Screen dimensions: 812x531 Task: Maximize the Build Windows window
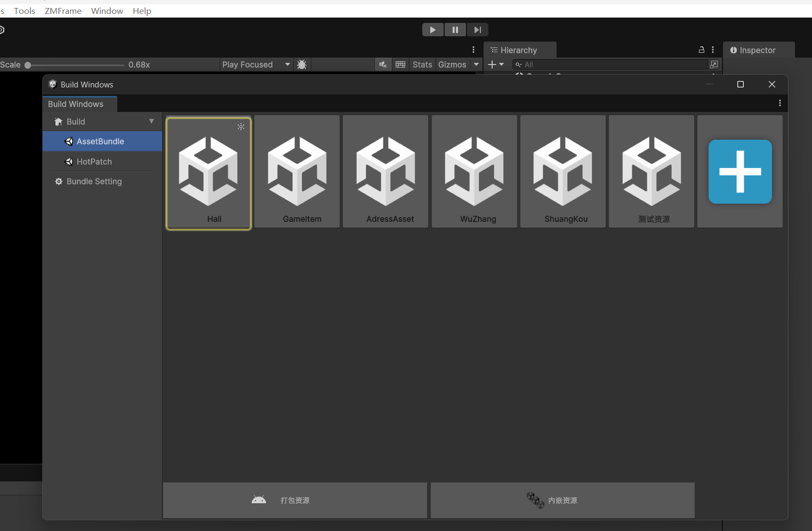coord(741,84)
